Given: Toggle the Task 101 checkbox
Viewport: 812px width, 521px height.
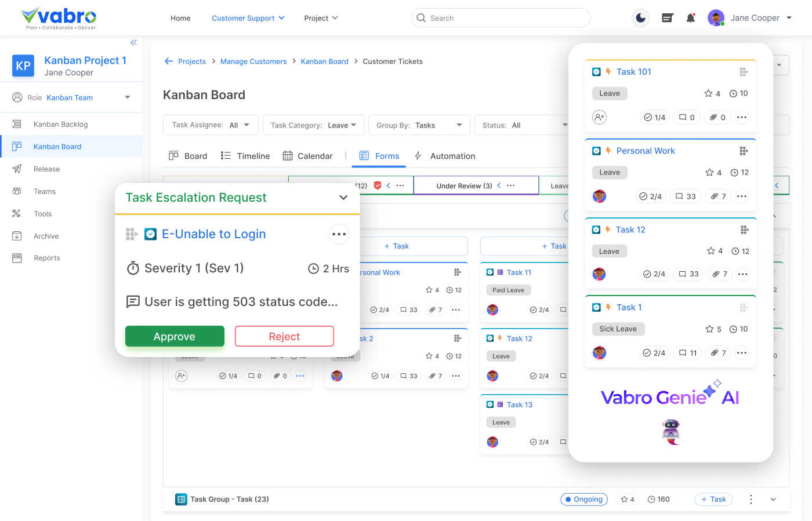Looking at the screenshot, I should [596, 72].
